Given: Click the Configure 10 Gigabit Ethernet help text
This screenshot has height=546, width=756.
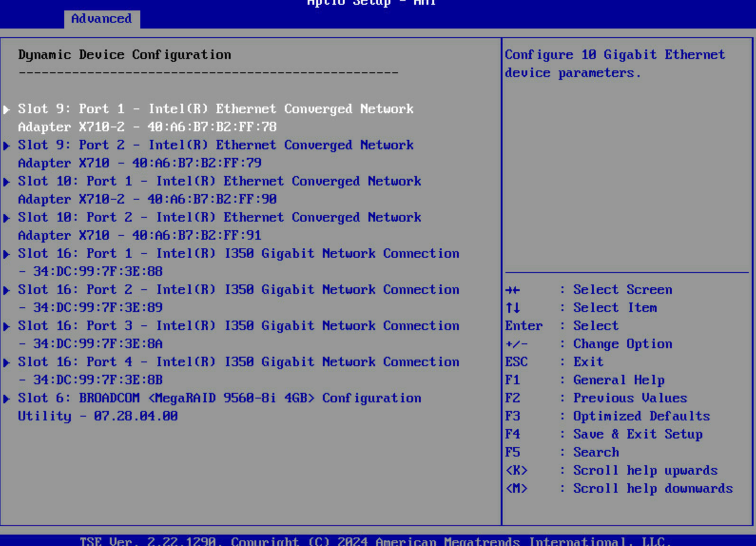Looking at the screenshot, I should coord(615,64).
